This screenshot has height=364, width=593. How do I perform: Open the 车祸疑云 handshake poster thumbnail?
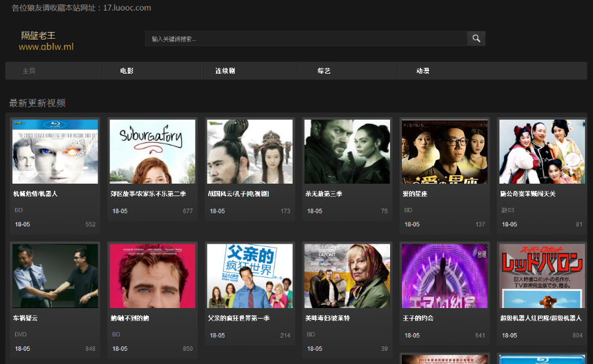point(55,276)
